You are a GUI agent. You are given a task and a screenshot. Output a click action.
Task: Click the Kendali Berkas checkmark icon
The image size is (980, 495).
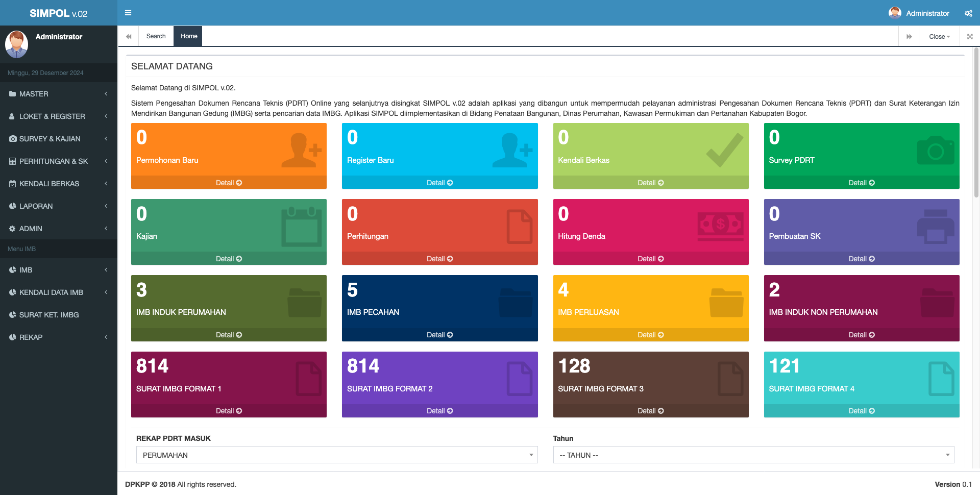725,150
